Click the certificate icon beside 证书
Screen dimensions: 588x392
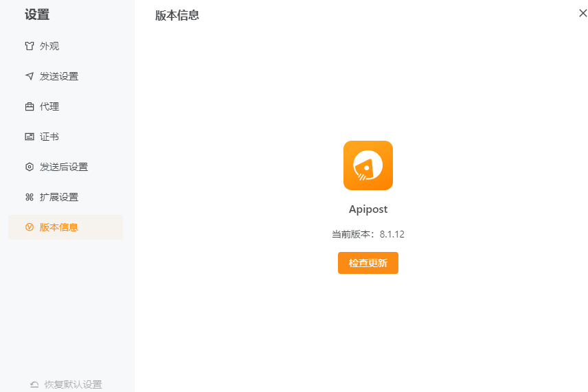(x=30, y=137)
